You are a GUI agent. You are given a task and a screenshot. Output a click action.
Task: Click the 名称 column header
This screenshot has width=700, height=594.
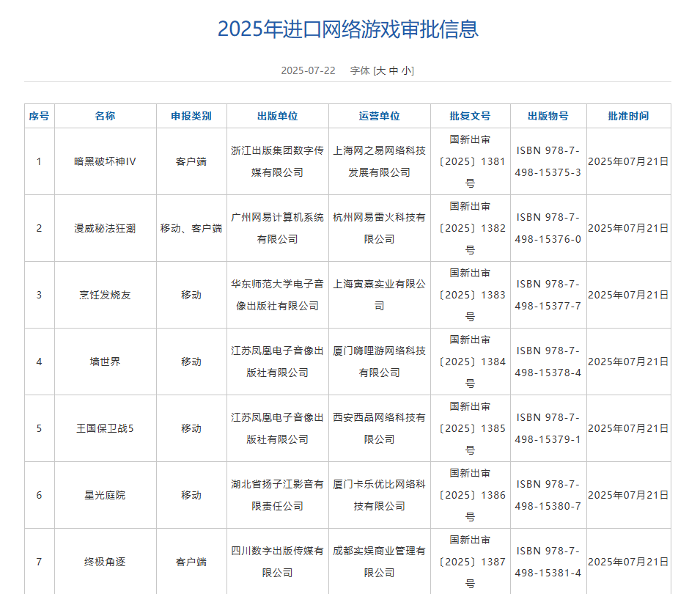pos(105,116)
